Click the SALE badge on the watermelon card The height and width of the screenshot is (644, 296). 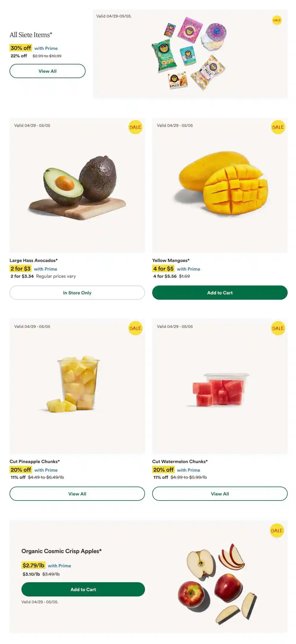pos(278,328)
